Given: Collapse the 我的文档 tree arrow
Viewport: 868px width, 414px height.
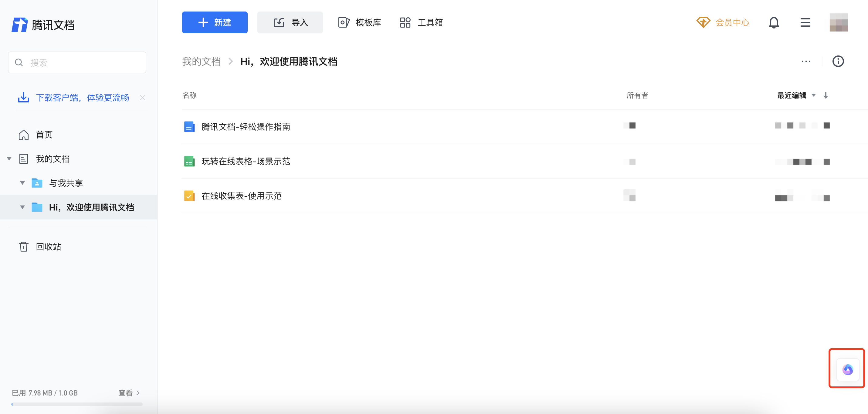Looking at the screenshot, I should pos(9,159).
